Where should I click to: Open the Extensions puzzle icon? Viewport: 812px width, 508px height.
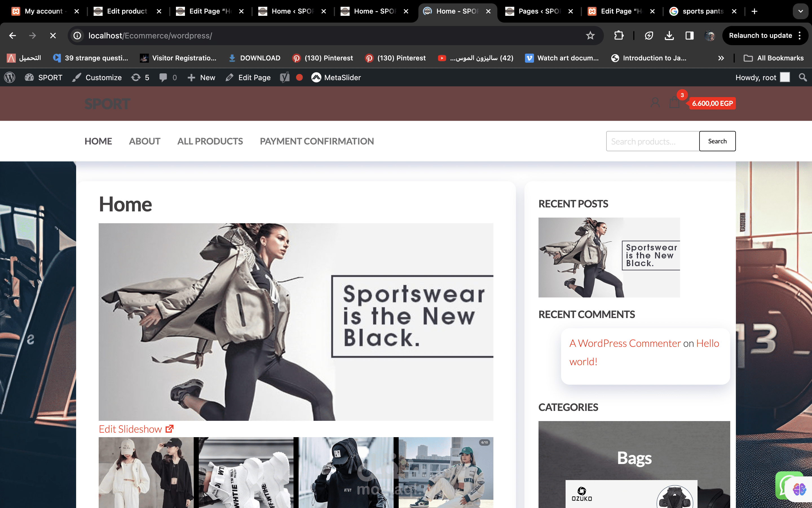(619, 36)
